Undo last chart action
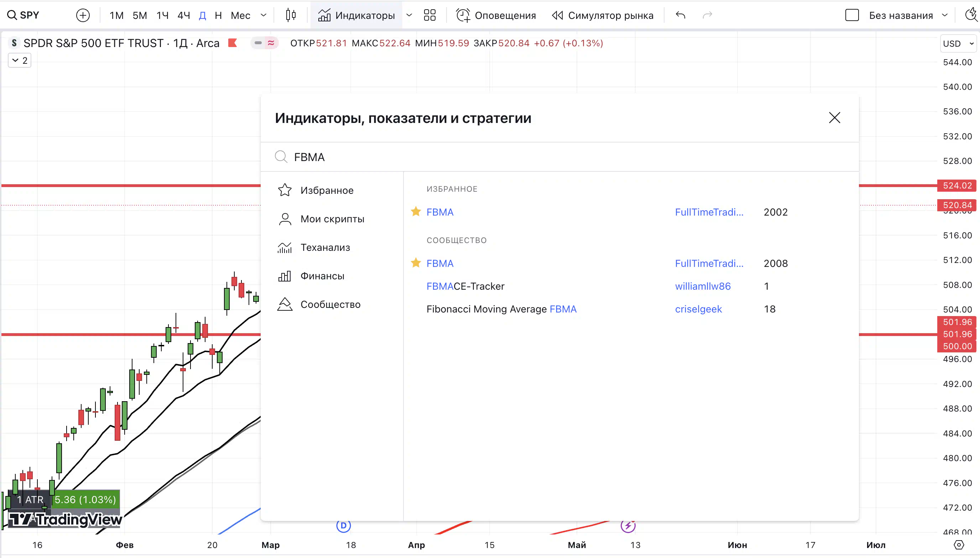The width and height of the screenshot is (980, 558). point(681,15)
